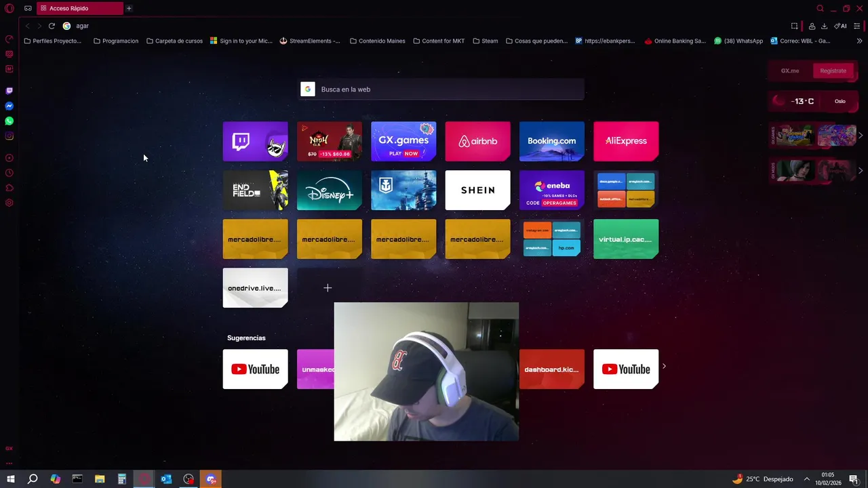The image size is (868, 488).
Task: Open Programacion bookmarks folder
Action: pyautogui.click(x=116, y=41)
